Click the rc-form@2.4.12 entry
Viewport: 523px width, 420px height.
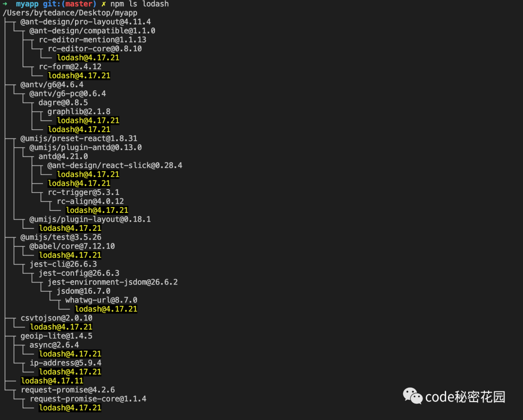(x=70, y=67)
